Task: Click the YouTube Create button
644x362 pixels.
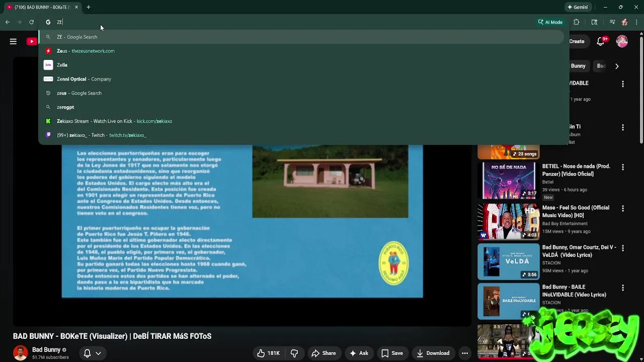Action: (x=577, y=41)
